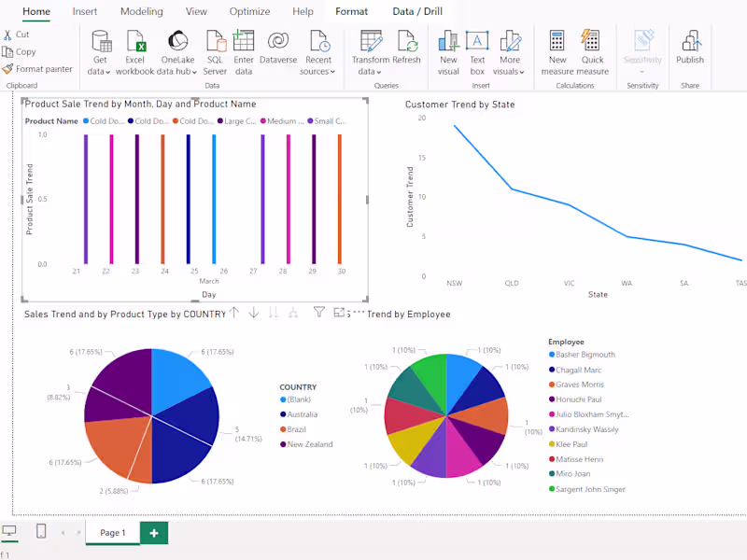Click the filter icon on the Sales Trend visual
Image resolution: width=747 pixels, height=560 pixels.
320,312
